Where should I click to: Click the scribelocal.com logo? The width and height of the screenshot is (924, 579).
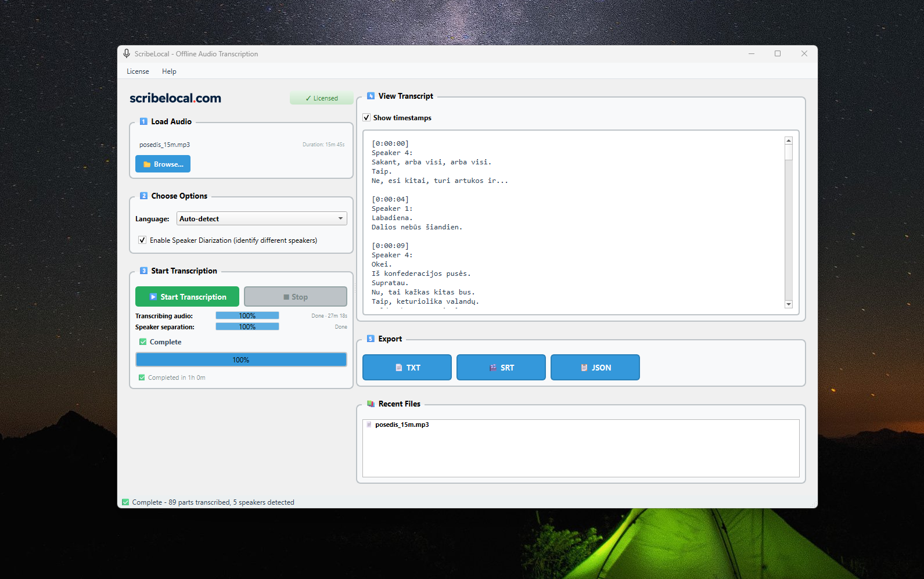[175, 98]
